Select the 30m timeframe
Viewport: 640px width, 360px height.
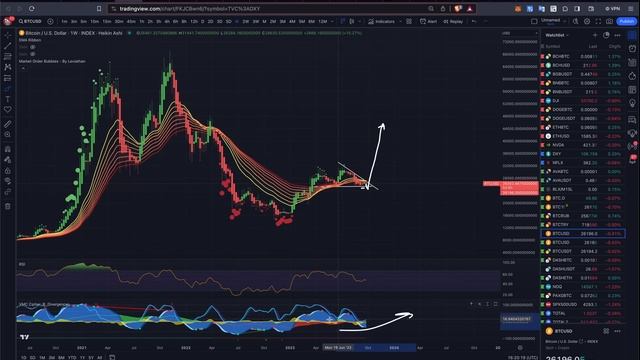119,21
